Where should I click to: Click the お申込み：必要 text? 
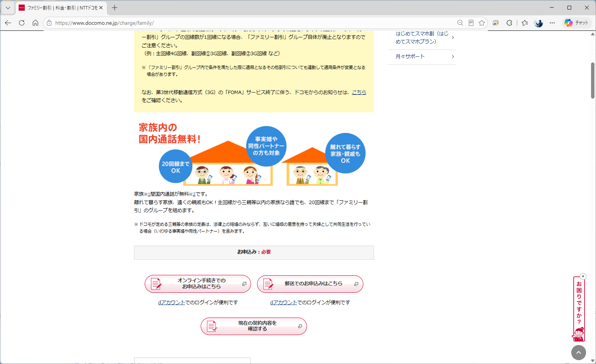(254, 252)
